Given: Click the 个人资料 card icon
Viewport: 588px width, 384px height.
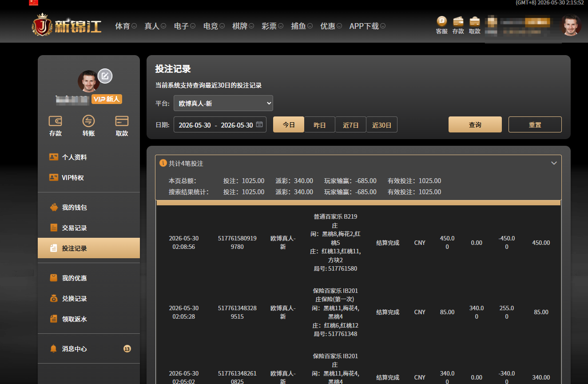Looking at the screenshot, I should [54, 157].
